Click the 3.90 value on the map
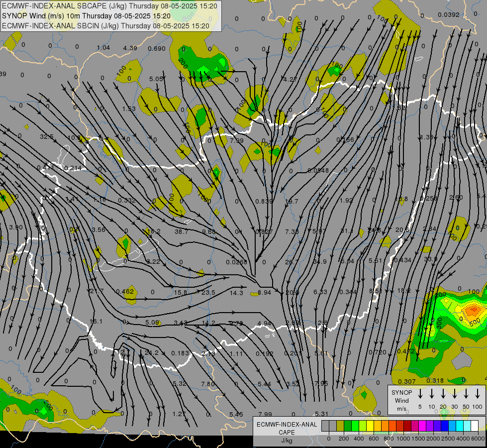 (x=16, y=227)
